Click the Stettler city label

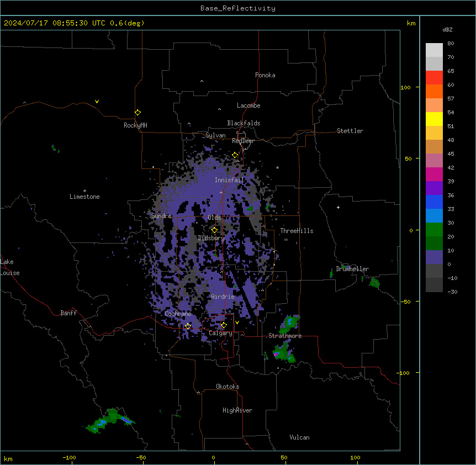coord(350,131)
